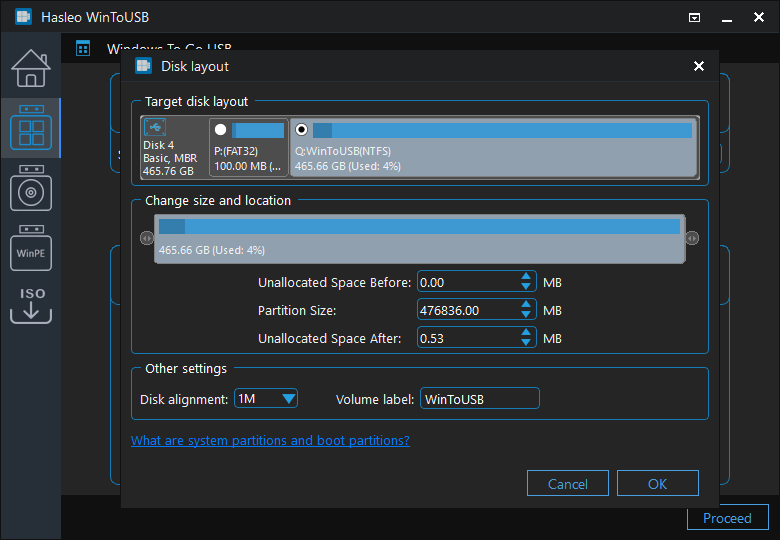
Task: Open the WinPE bootable USB icon
Action: click(30, 249)
